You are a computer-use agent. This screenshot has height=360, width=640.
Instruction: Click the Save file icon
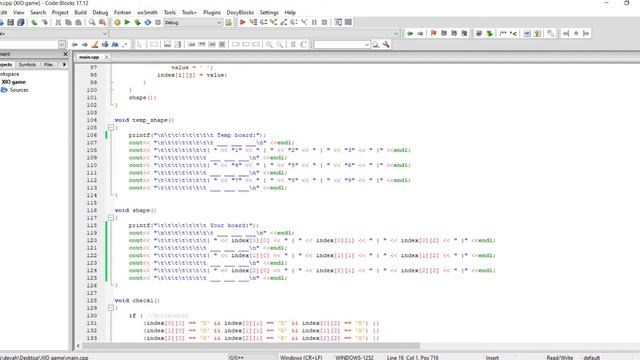(x=11, y=22)
